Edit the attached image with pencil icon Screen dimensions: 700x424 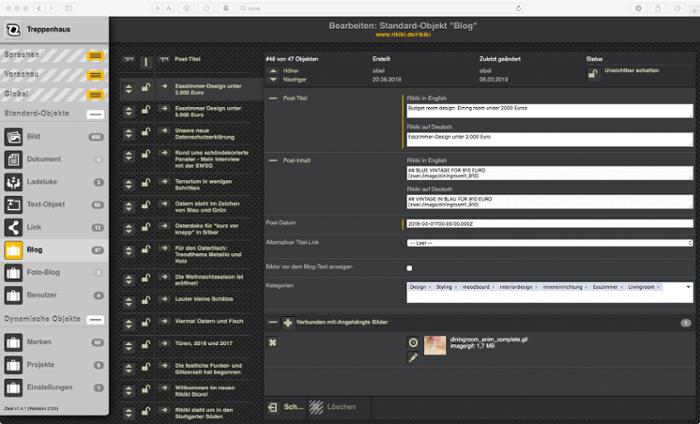click(x=413, y=357)
